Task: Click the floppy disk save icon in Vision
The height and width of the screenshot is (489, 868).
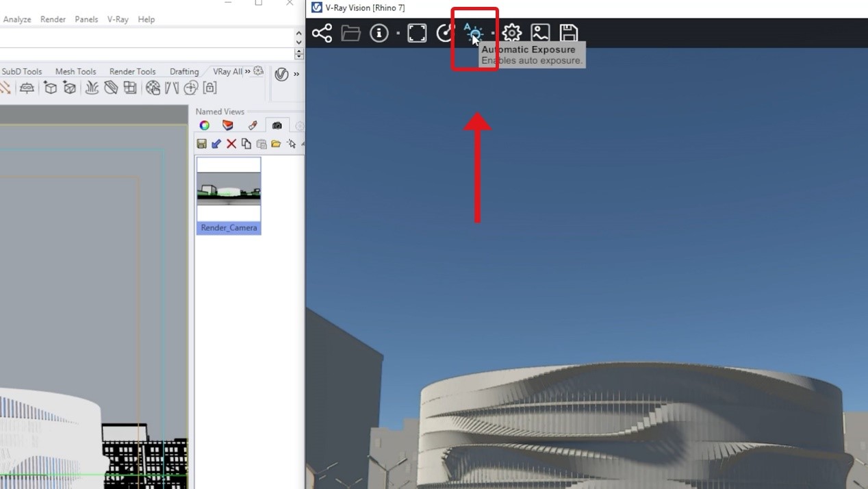Action: 568,33
